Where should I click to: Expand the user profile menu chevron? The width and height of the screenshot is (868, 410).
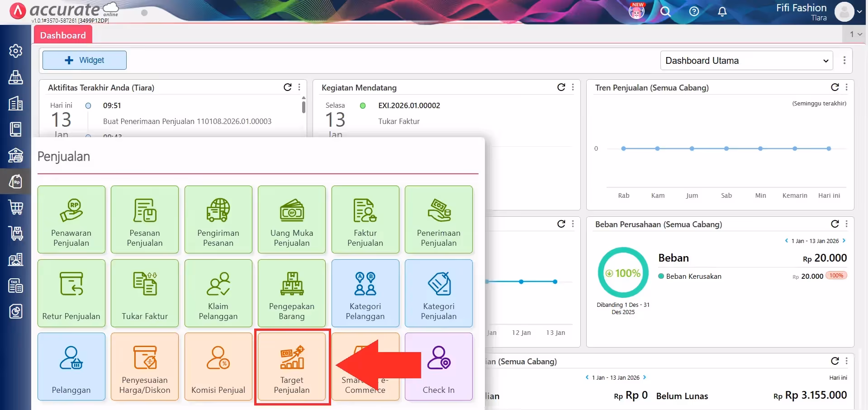pos(859,12)
